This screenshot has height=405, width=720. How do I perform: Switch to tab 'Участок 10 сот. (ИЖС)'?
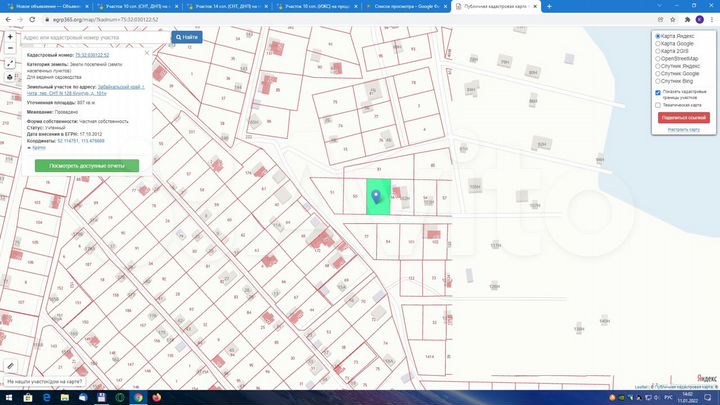click(x=317, y=6)
